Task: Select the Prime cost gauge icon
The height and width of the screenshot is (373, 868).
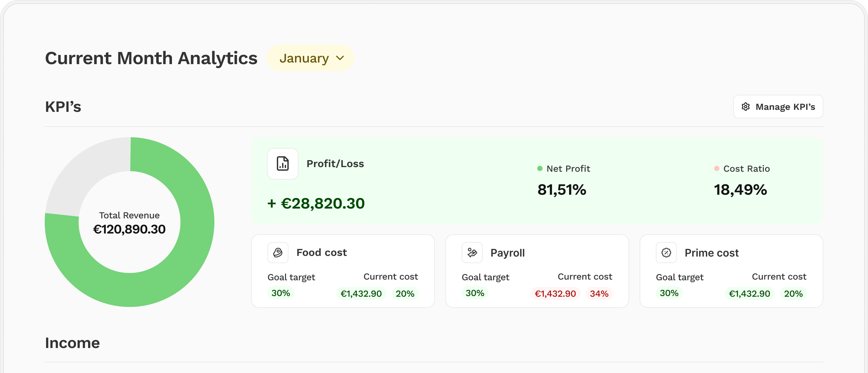Action: point(666,252)
